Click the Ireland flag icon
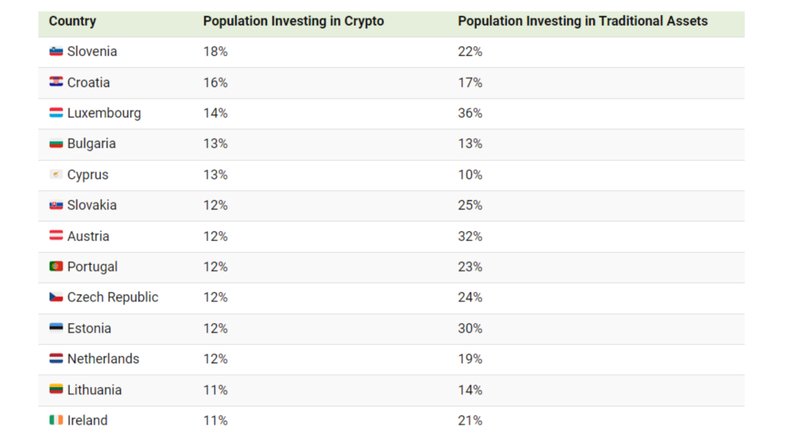This screenshot has height=448, width=800. pyautogui.click(x=56, y=420)
